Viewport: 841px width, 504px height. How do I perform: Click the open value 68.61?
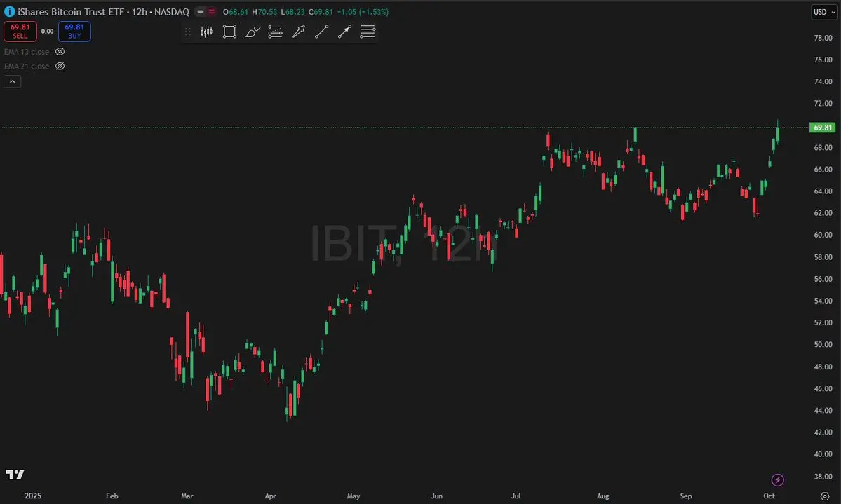click(238, 11)
